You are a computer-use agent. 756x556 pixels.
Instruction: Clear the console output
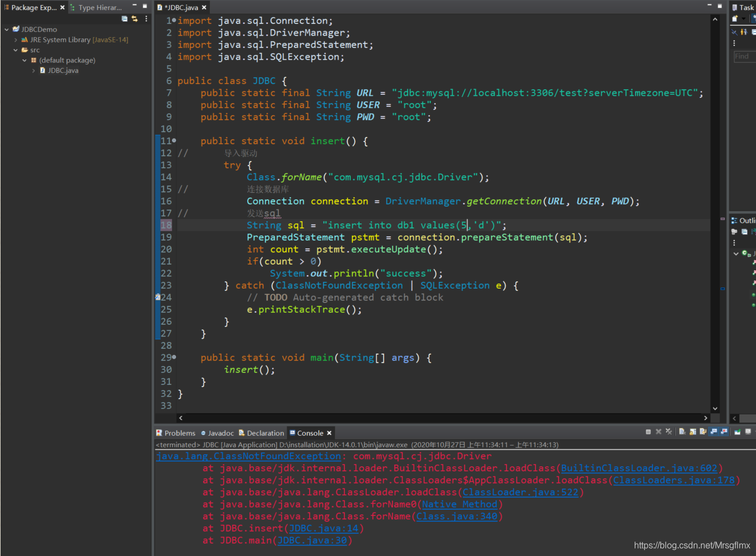click(x=683, y=432)
